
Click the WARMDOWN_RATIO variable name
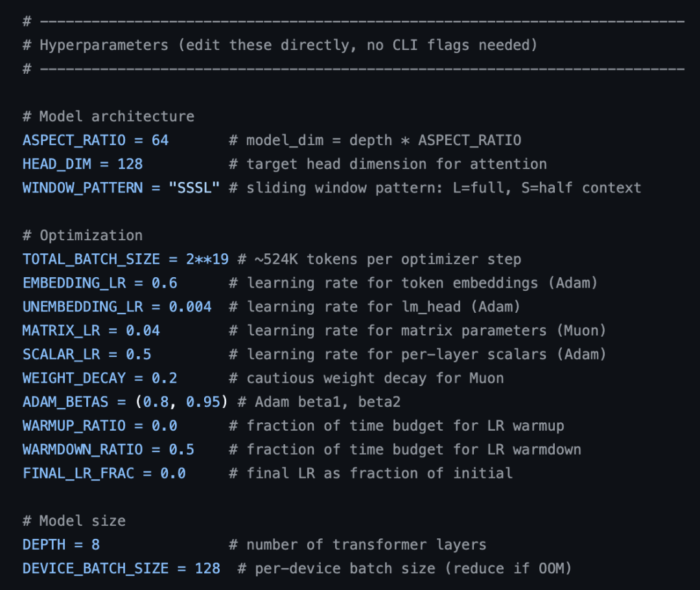tap(82, 449)
